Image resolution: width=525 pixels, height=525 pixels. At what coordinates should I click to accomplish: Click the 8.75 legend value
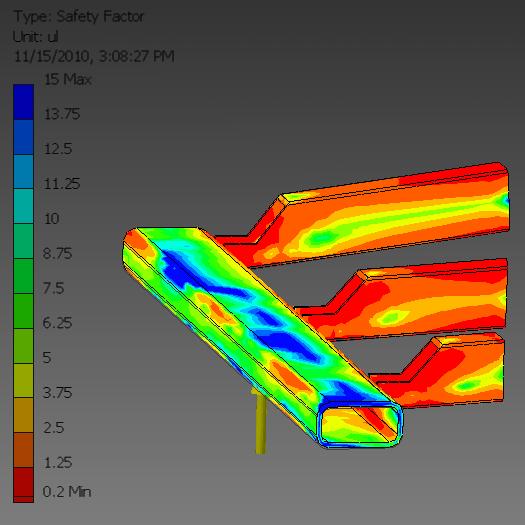click(x=57, y=254)
